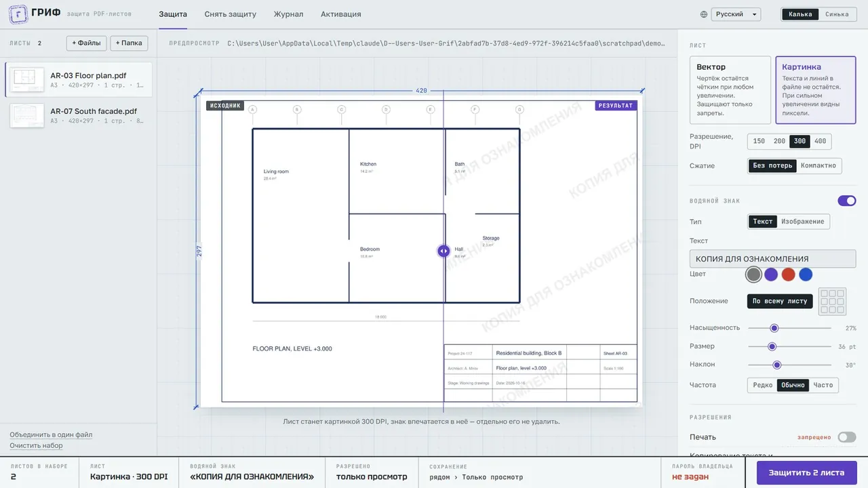This screenshot has height=488, width=868.
Task: Edit the watermark text field
Action: tap(772, 259)
